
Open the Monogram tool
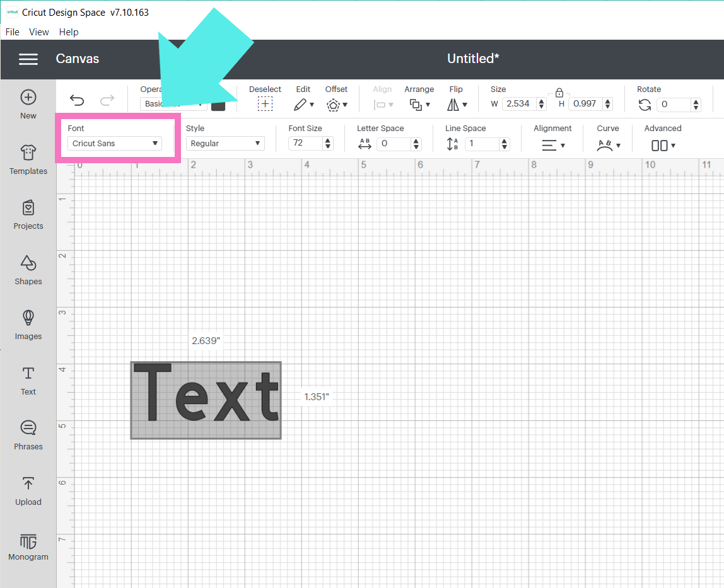(x=28, y=546)
